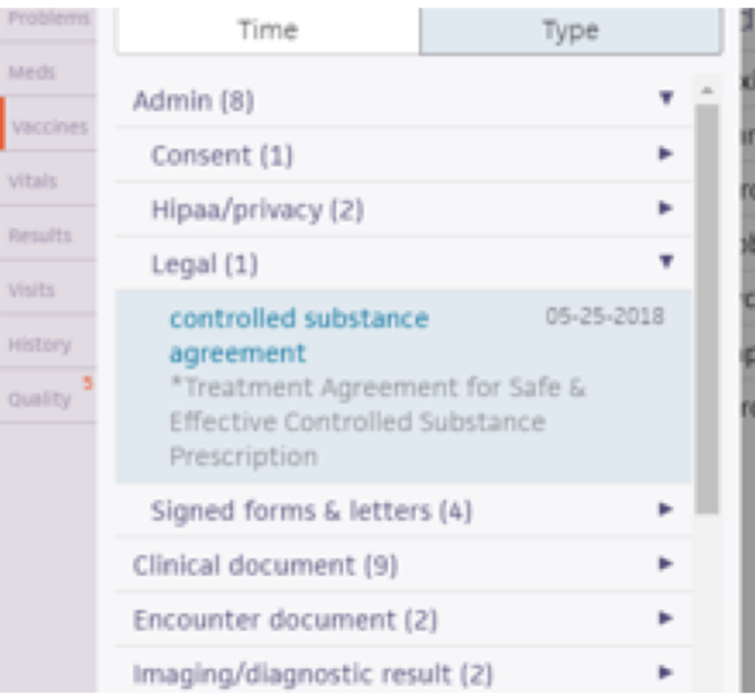Screen dimensions: 755x700
Task: Open Quality section with 5 badge
Action: click(41, 399)
